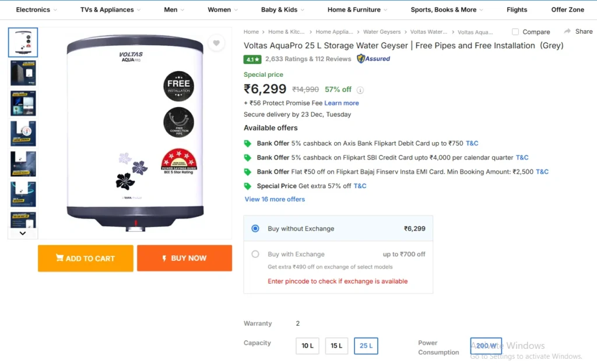Click the green tag icon beside Axis Bank offer

tap(248, 143)
